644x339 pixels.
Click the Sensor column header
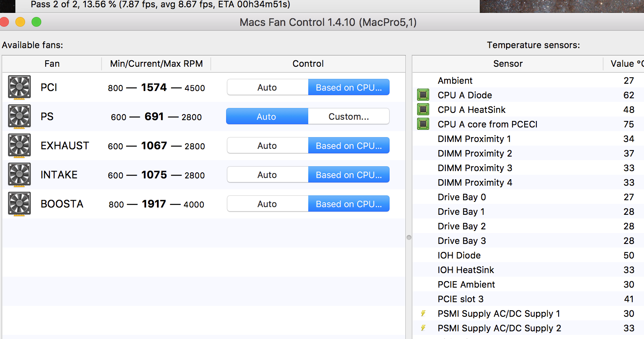click(508, 64)
